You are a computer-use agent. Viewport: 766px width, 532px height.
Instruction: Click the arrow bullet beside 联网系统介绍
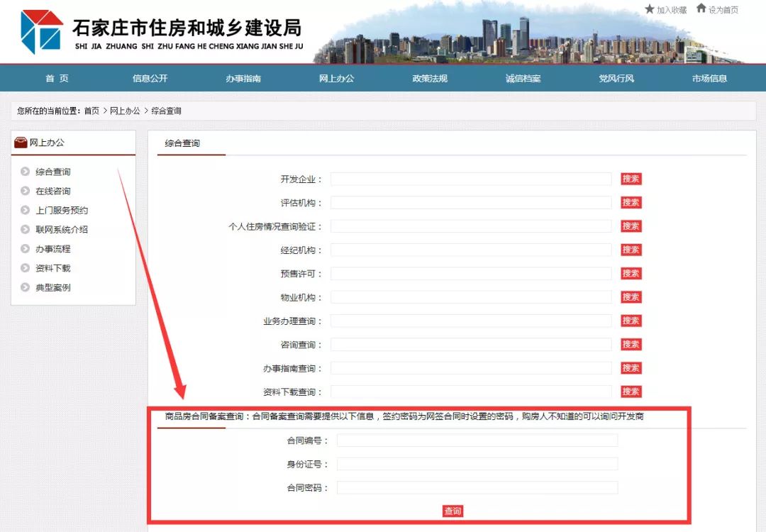coord(25,229)
